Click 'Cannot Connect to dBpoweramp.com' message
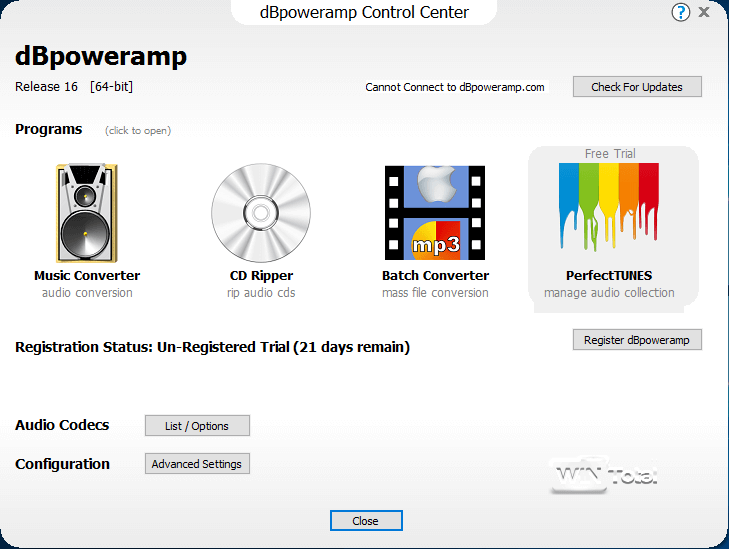The width and height of the screenshot is (729, 549). point(455,87)
